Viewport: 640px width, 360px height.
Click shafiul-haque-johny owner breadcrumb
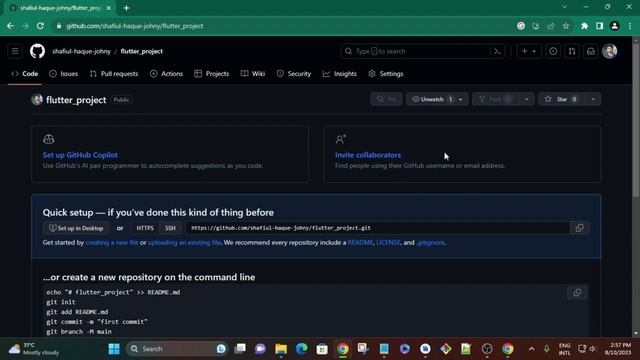(81, 51)
